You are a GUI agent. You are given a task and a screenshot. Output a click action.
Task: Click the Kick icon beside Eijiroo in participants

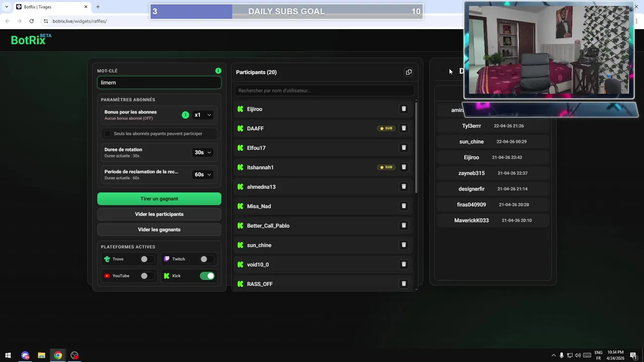240,109
